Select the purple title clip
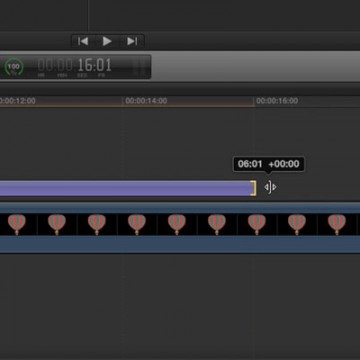360x360 pixels. [127, 188]
